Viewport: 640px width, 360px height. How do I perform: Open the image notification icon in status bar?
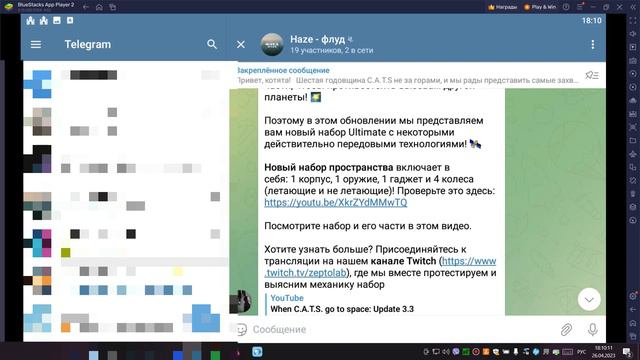(x=57, y=20)
